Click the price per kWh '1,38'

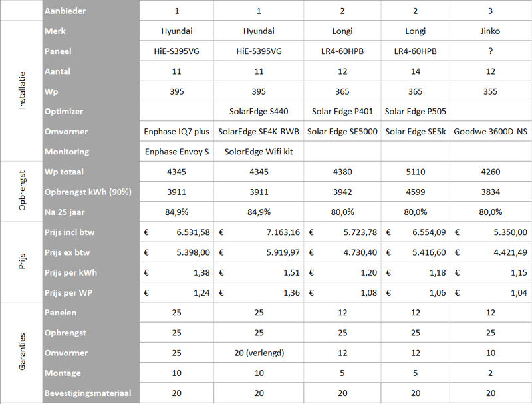coord(176,272)
